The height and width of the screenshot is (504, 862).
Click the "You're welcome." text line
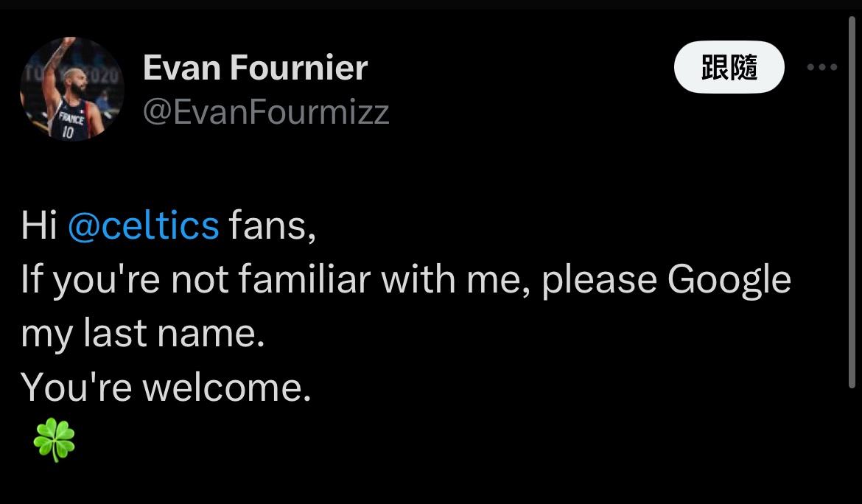167,388
